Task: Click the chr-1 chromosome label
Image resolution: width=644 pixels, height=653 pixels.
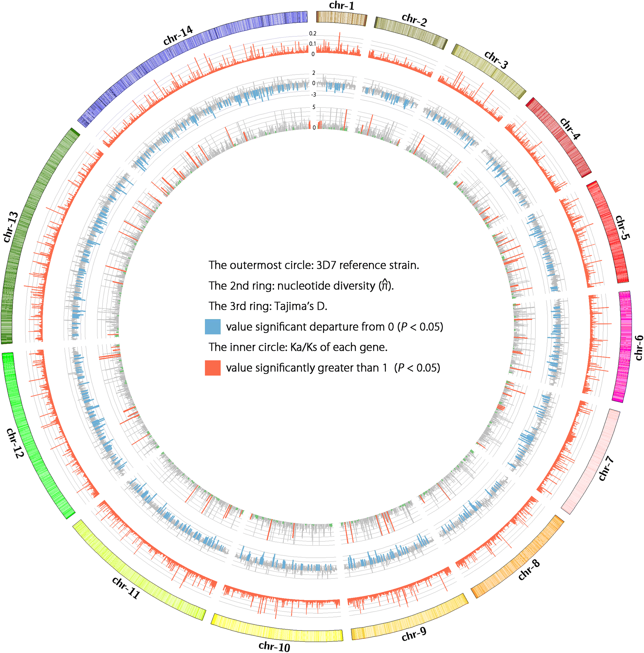Action: click(x=341, y=5)
